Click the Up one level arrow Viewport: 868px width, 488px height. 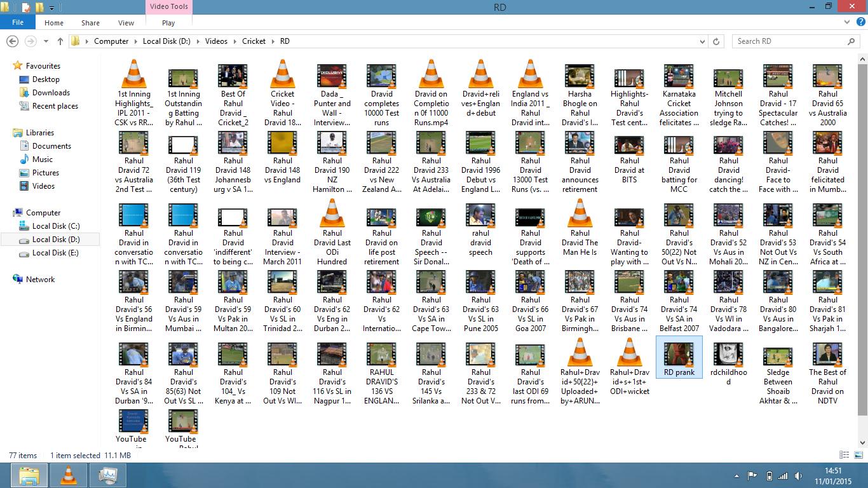click(60, 41)
